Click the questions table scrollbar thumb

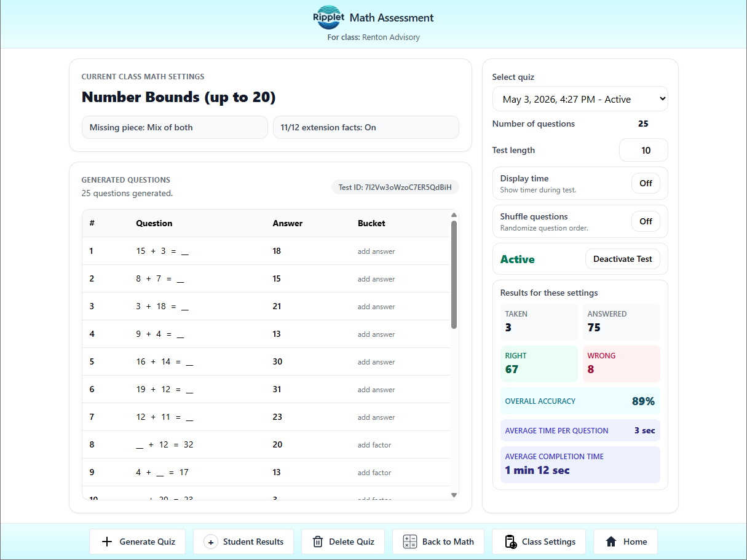[x=454, y=275]
